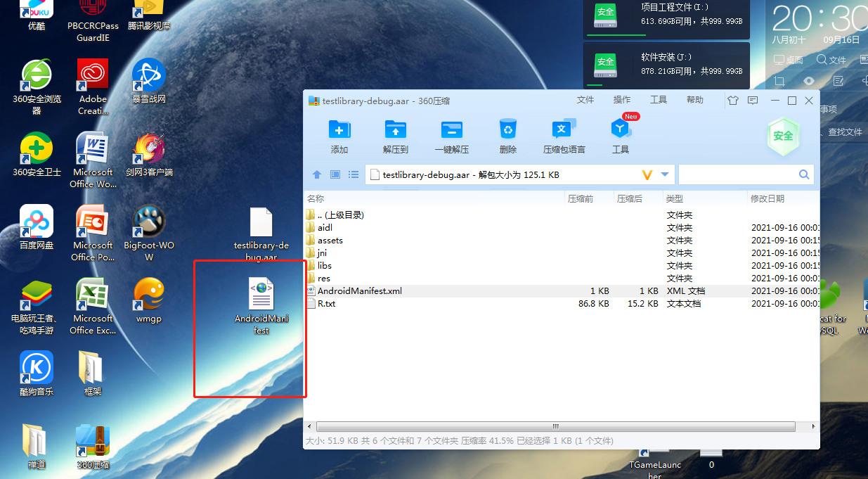Open the 操作 menu in 360压缩

(622, 100)
